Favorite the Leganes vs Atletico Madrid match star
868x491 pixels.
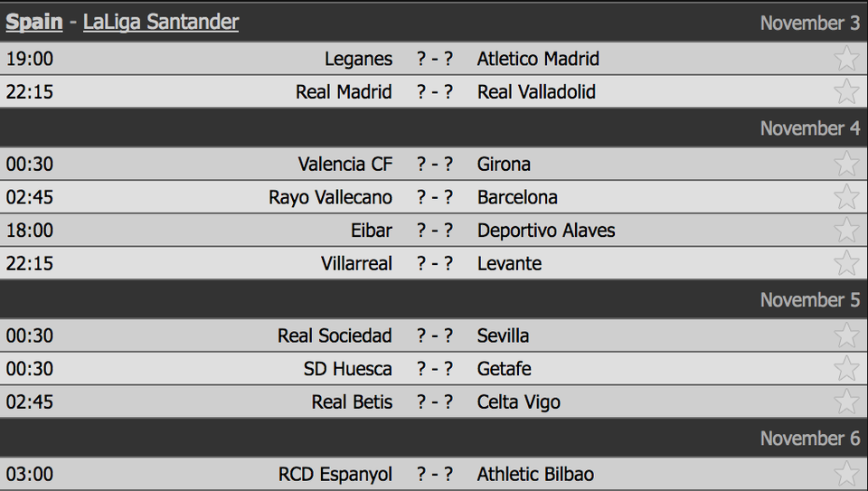pos(846,58)
